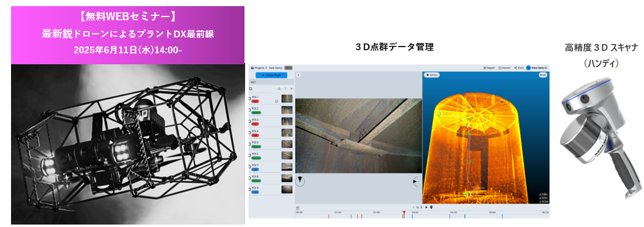Click the Setting button on the 3D view
The height and width of the screenshot is (227, 644).
pos(431,75)
